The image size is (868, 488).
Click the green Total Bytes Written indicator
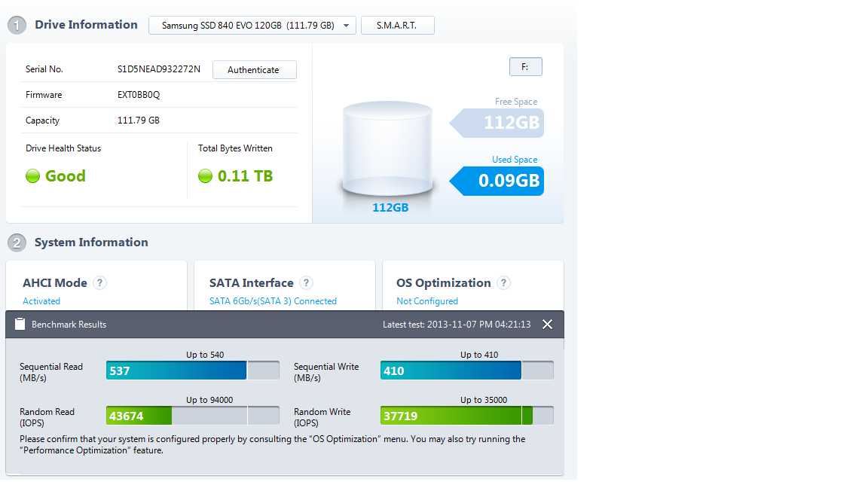tap(206, 176)
